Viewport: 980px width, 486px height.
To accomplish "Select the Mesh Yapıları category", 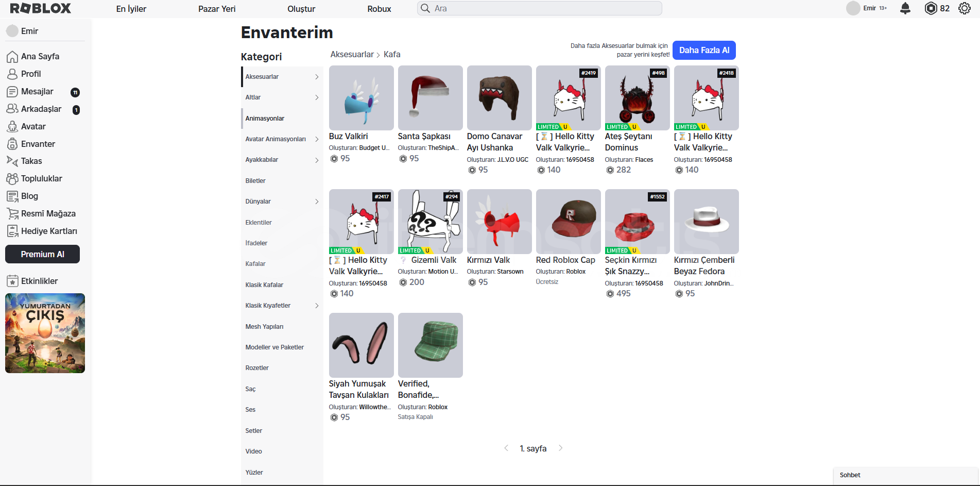I will click(282, 327).
